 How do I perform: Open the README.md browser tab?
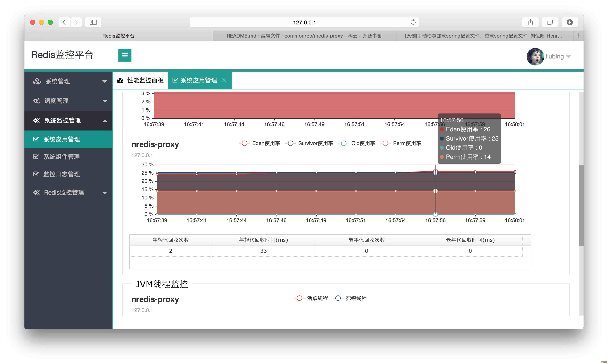[x=304, y=36]
